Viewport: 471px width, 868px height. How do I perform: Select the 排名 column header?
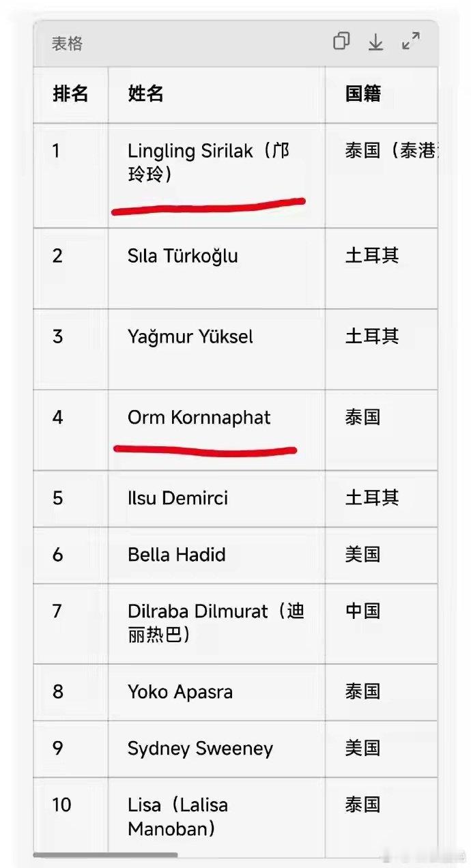pyautogui.click(x=71, y=94)
